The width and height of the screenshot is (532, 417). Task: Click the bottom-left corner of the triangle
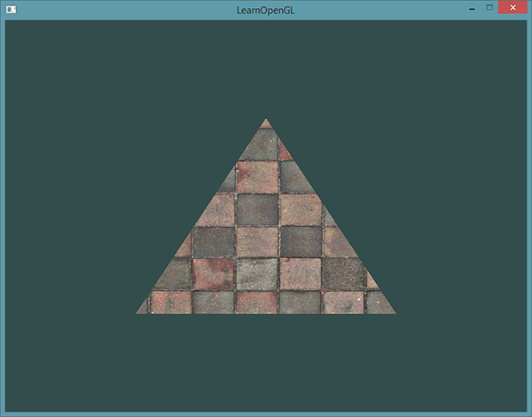click(x=138, y=311)
